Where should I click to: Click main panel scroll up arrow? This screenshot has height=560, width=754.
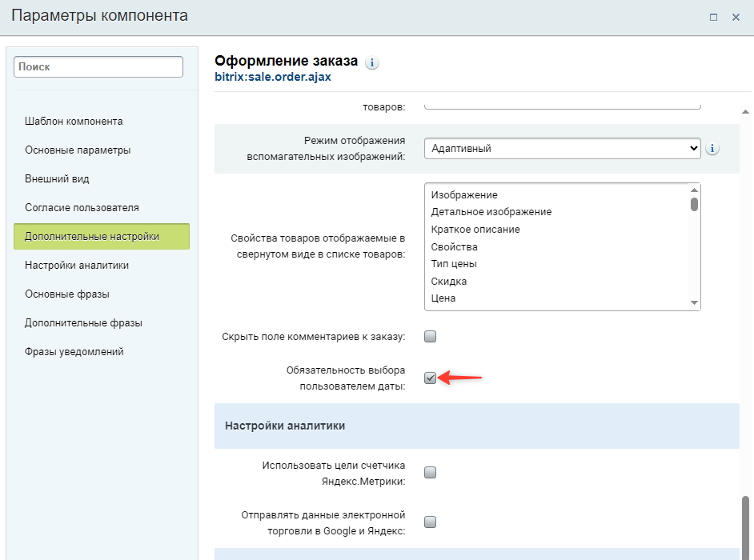745,111
